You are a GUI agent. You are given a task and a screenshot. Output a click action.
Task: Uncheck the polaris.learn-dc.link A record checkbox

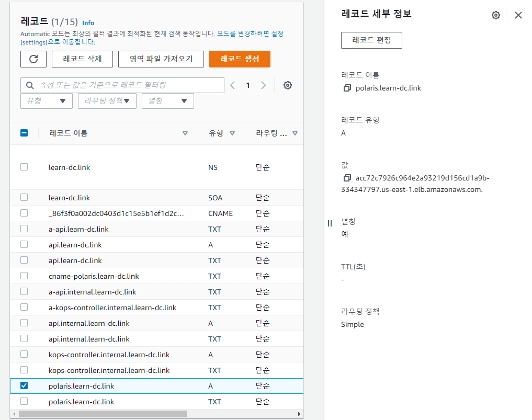[24, 385]
